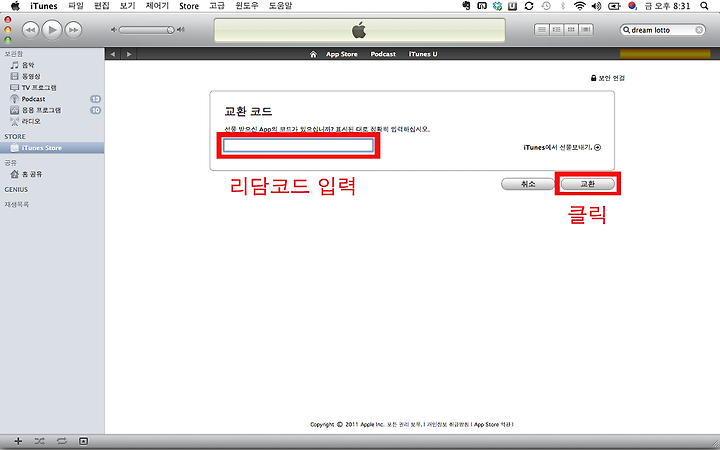This screenshot has height=450, width=720.
Task: Click the search magnifier in iTunes search box
Action: (x=626, y=30)
